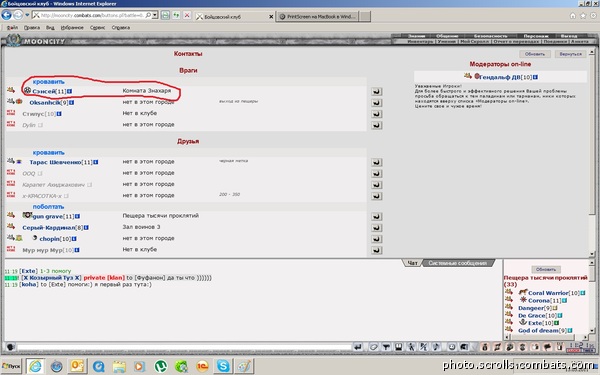Click the browser Back arrow button
Viewport: 600px width, 375px height.
pos(7,15)
